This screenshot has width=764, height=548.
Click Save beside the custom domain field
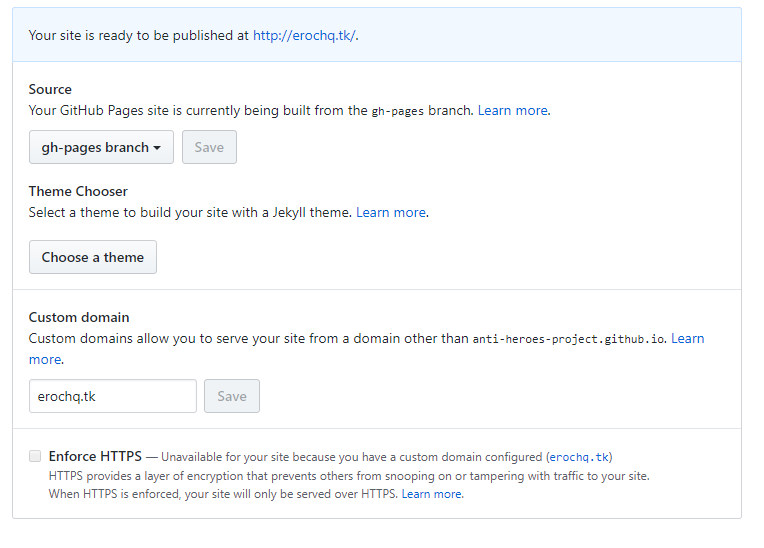pyautogui.click(x=232, y=397)
